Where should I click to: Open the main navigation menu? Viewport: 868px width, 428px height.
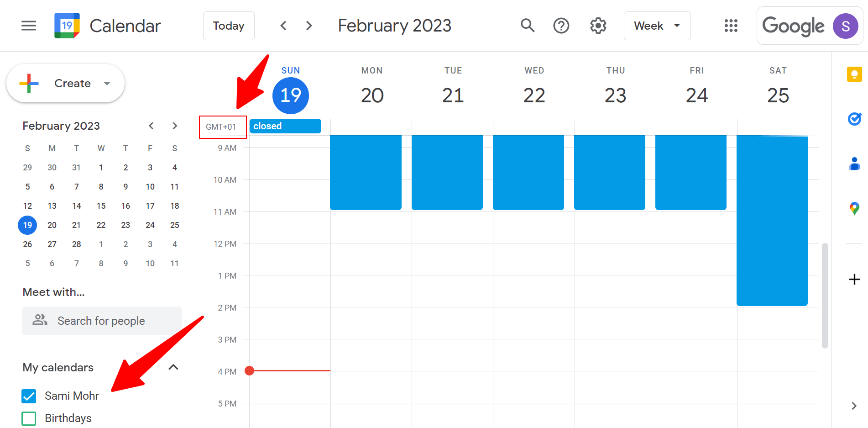28,26
